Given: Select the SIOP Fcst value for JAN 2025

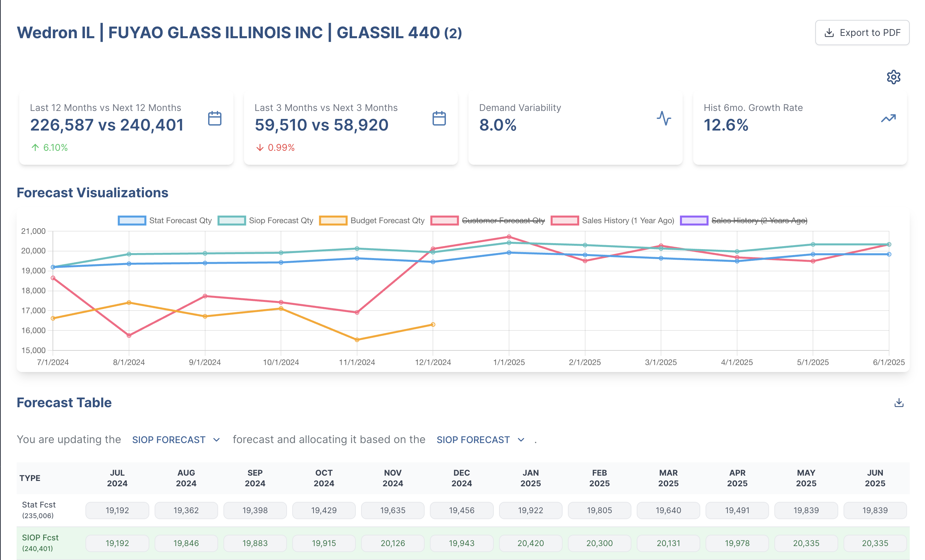Looking at the screenshot, I should pyautogui.click(x=530, y=543).
